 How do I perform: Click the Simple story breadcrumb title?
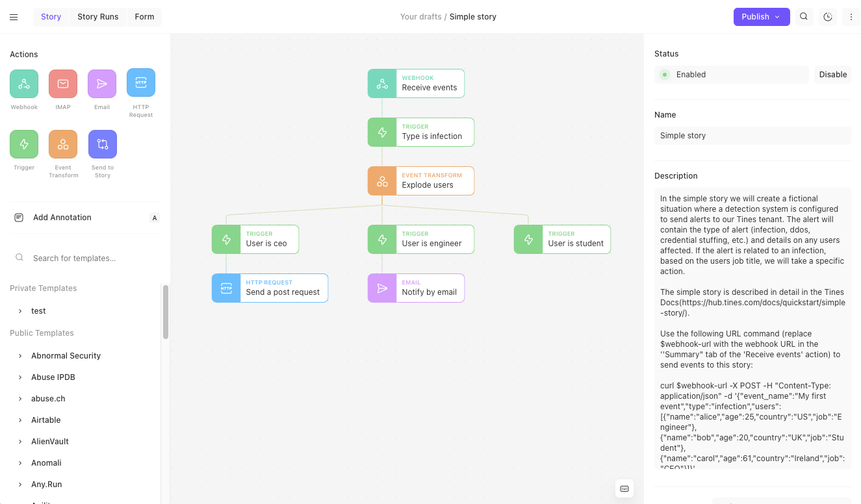click(x=473, y=17)
